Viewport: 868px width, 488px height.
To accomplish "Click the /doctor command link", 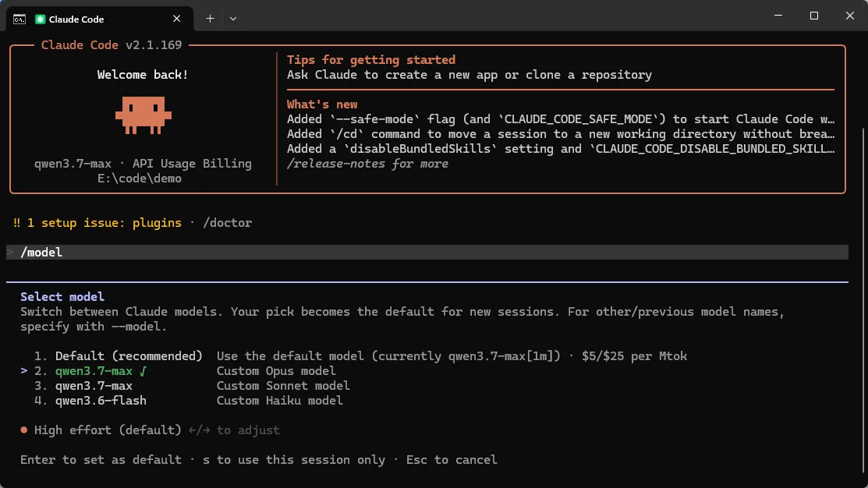I will pyautogui.click(x=228, y=222).
